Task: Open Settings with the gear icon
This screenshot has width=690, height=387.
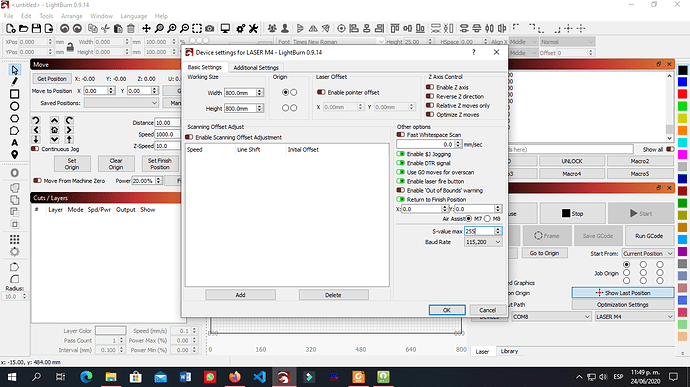Action: click(x=240, y=29)
